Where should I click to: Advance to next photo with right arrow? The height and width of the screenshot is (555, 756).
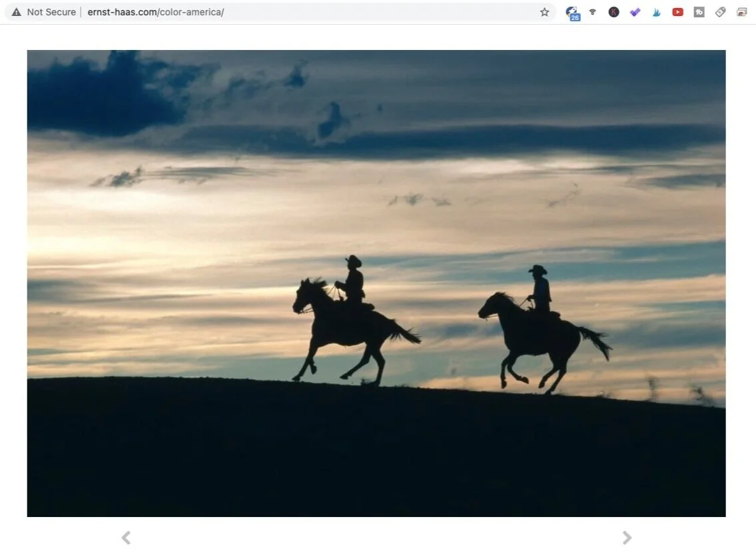point(627,537)
